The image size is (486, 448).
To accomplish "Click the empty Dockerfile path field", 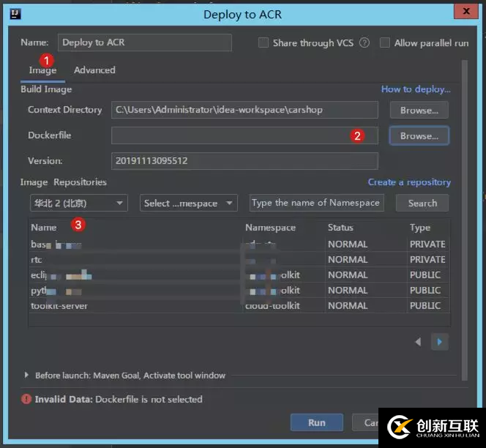I will (x=244, y=135).
